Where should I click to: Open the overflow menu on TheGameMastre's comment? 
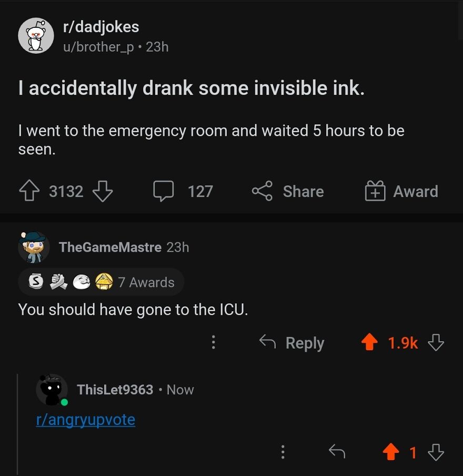(213, 342)
